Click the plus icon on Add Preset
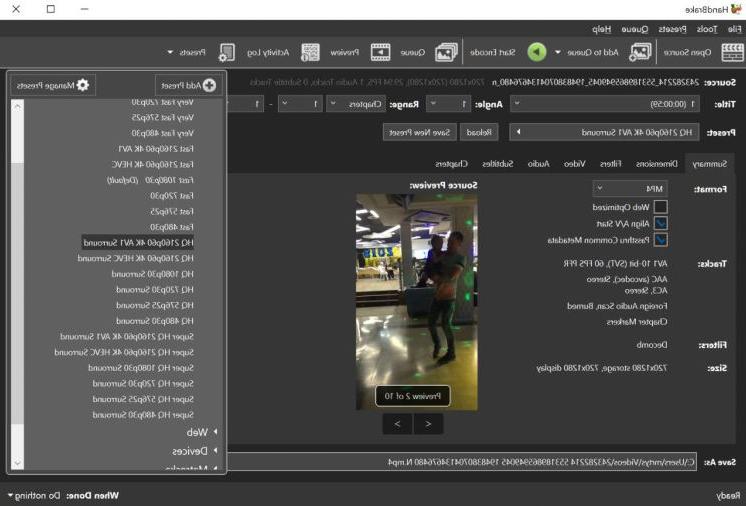Viewport: 746px width, 506px height. click(x=209, y=86)
